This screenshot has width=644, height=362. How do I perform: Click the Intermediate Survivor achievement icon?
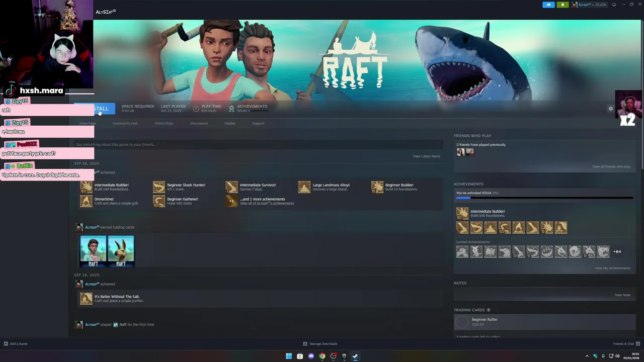click(x=231, y=187)
